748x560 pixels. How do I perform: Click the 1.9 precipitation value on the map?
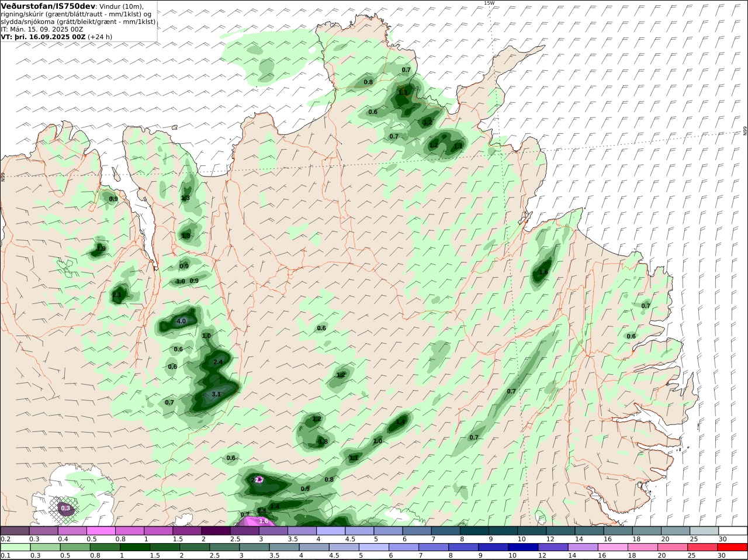click(x=101, y=248)
